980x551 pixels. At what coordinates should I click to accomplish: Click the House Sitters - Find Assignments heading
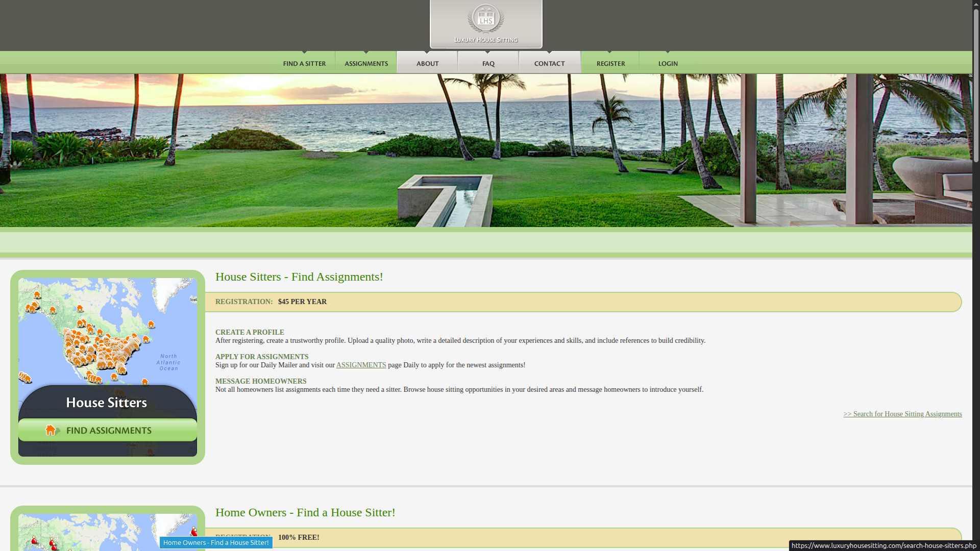point(299,277)
